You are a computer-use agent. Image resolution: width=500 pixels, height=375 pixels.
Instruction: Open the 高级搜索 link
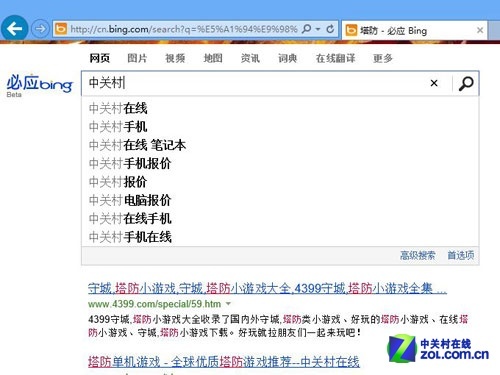click(x=417, y=255)
